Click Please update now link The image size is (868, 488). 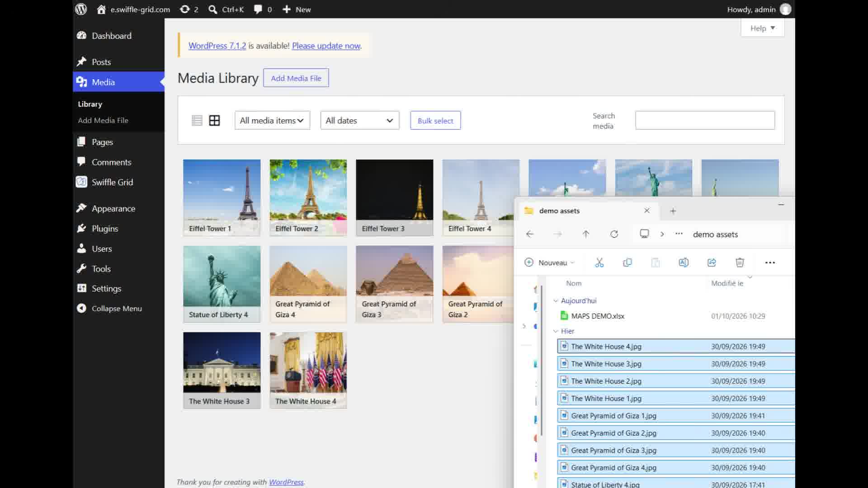click(326, 46)
